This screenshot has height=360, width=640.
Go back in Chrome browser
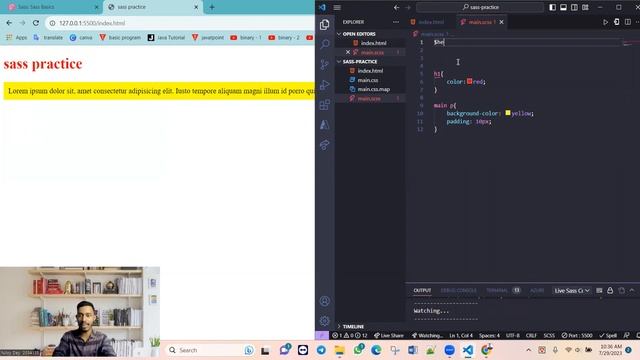point(9,23)
